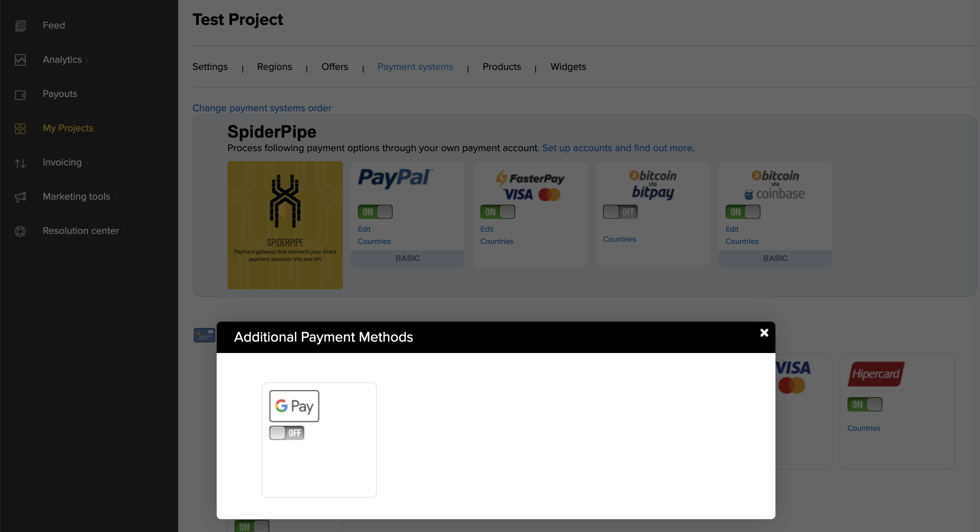
Task: Click the Marketing tools megaphone icon
Action: pos(20,197)
